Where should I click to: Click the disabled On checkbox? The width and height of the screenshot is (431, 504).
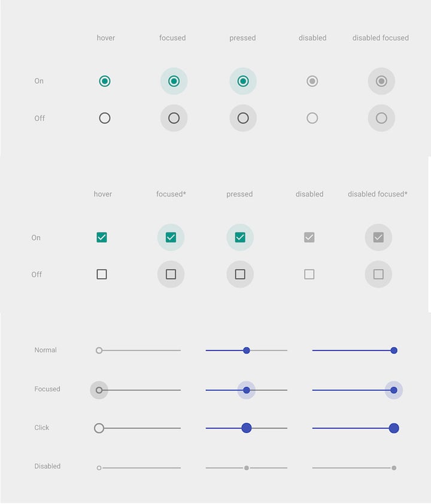(x=309, y=237)
